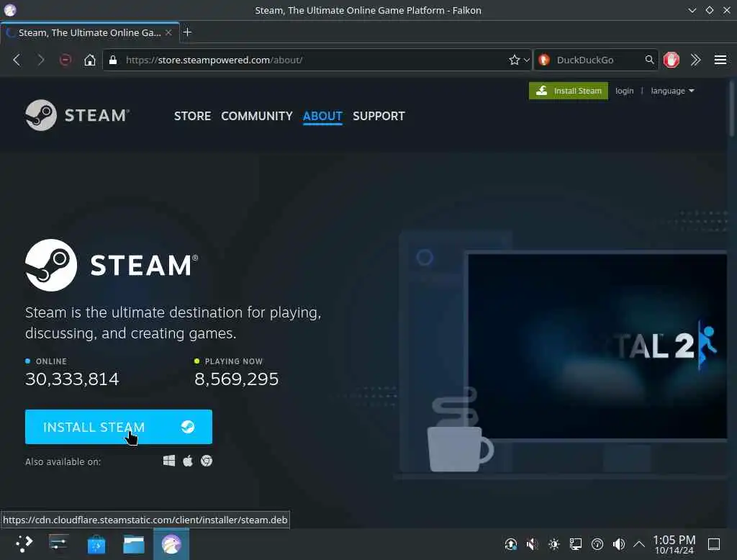Open the Falkon window menu icon in title bar

[x=10, y=10]
